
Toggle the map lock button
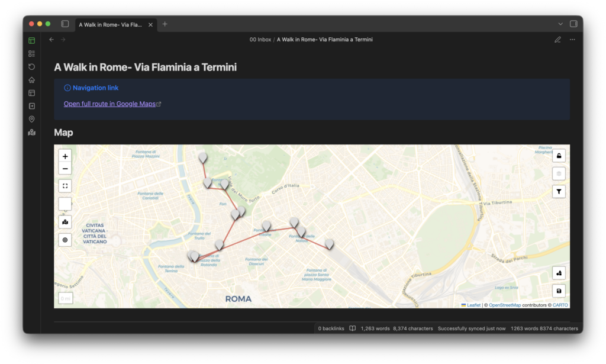[x=559, y=156]
